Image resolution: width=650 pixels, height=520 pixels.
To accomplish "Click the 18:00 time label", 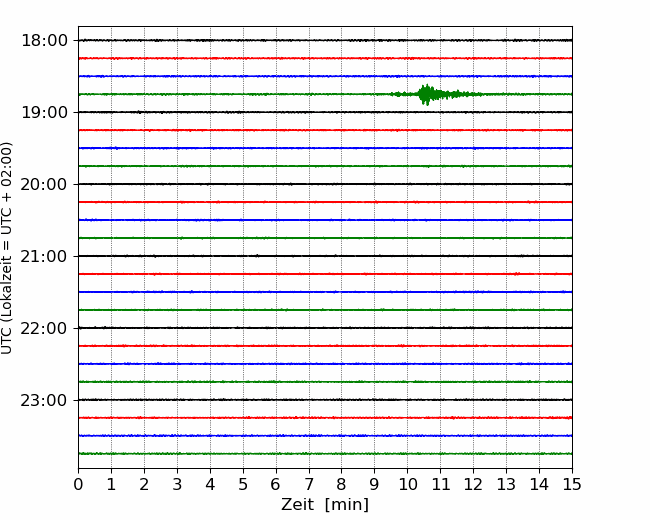I will tap(44, 41).
